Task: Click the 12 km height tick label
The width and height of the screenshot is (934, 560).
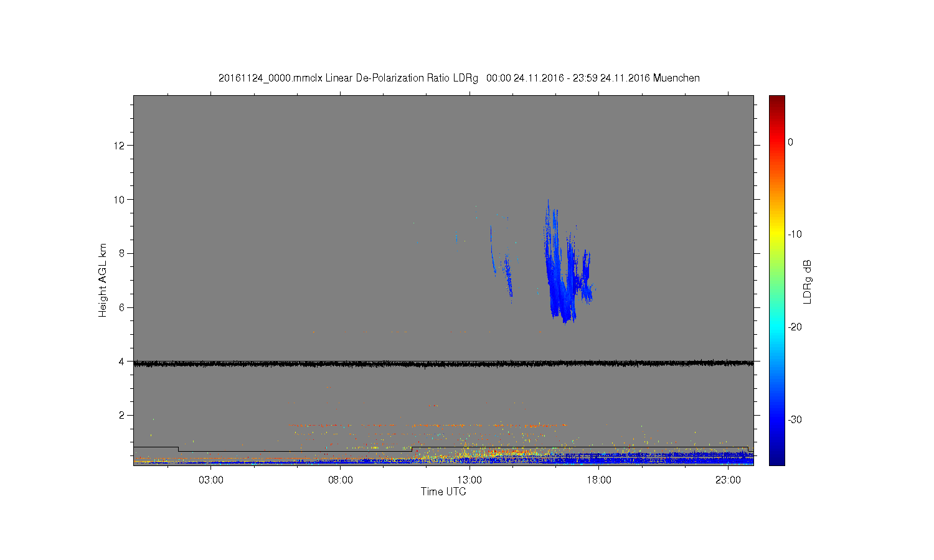Action: [120, 146]
